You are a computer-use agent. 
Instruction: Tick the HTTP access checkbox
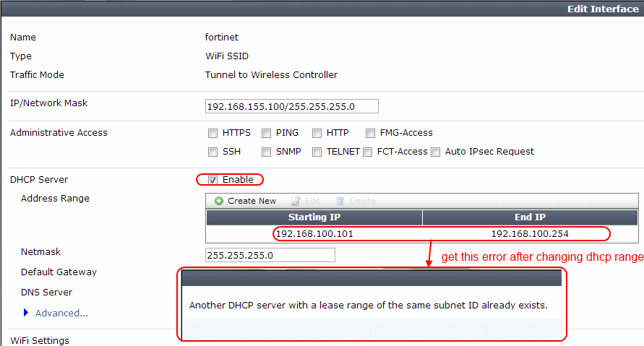317,133
